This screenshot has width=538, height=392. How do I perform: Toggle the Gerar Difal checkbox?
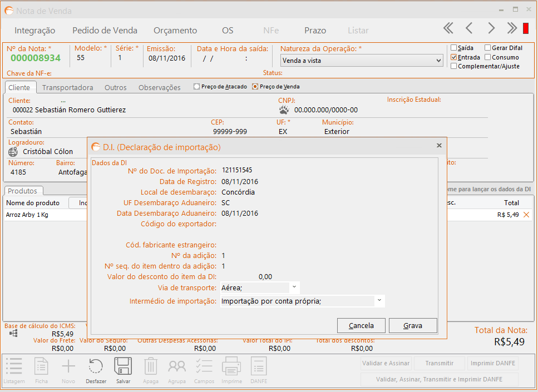tap(488, 48)
